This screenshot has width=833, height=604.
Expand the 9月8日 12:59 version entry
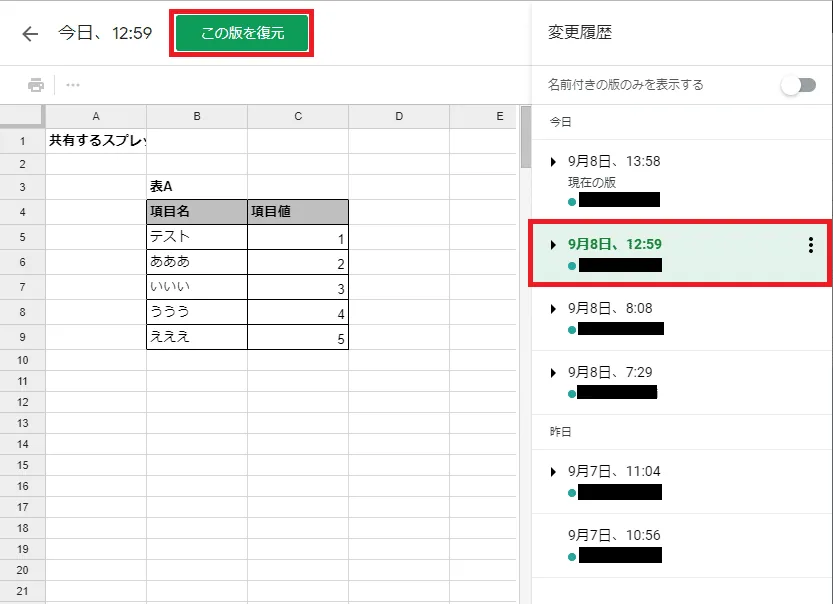click(554, 245)
